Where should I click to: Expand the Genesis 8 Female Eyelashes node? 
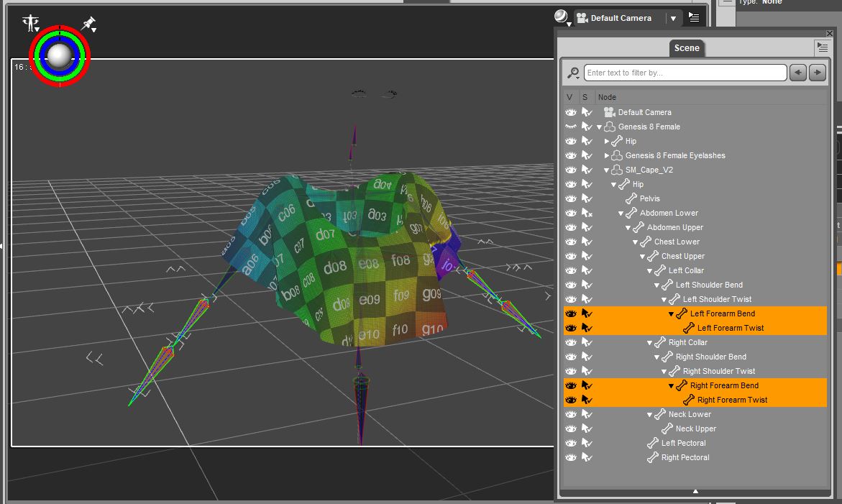pyautogui.click(x=607, y=155)
